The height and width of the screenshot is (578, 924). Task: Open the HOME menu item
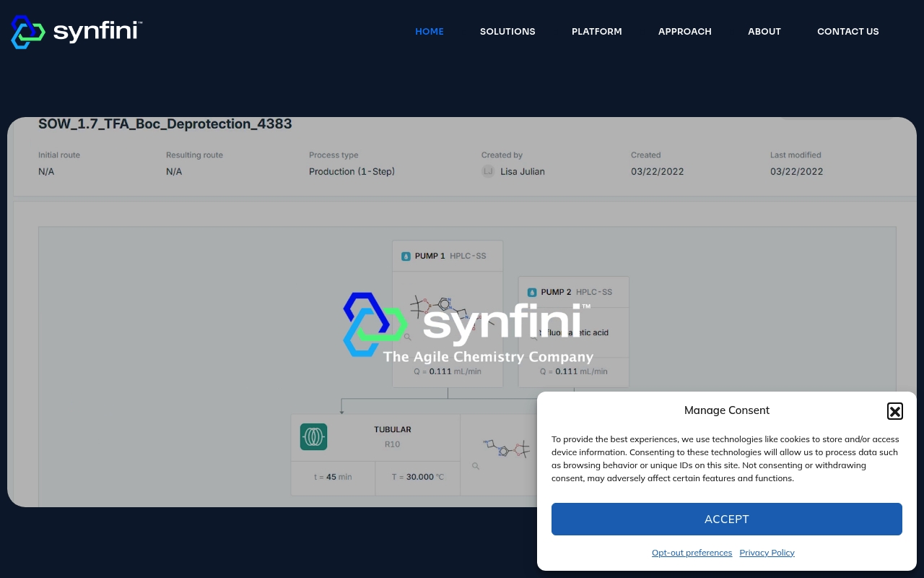pyautogui.click(x=430, y=31)
